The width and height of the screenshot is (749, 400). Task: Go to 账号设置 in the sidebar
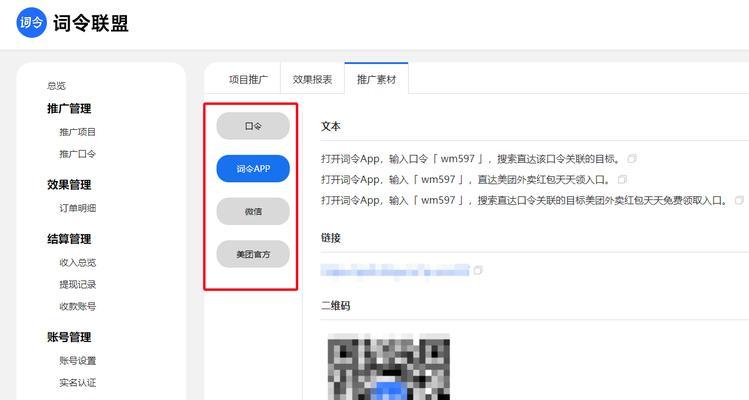[x=77, y=361]
